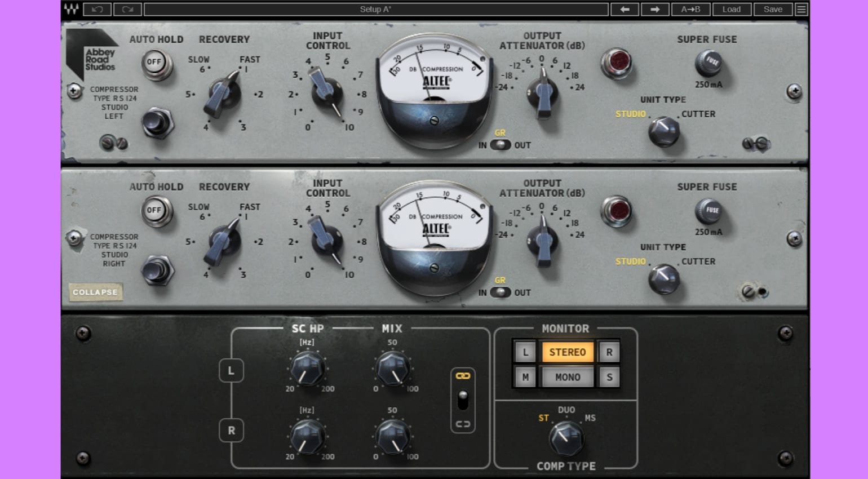Open the WaveSystem hamburger menu
This screenshot has width=868, height=479.
801,9
